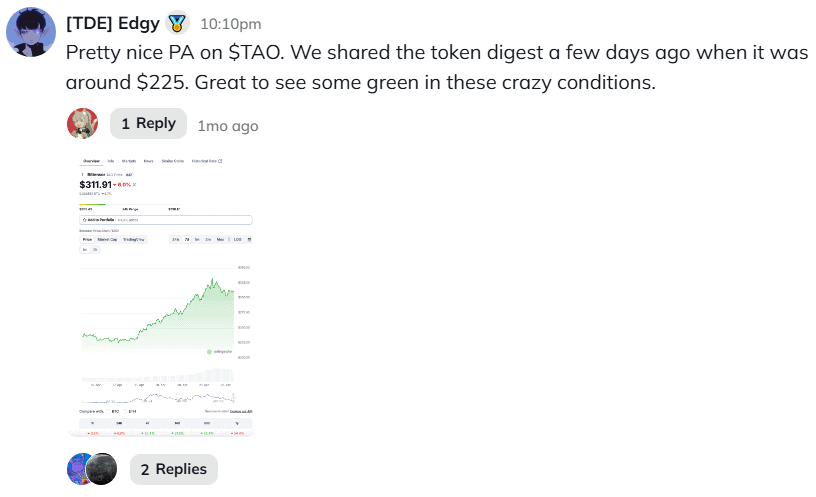Viewport: 816px width, 497px height.
Task: Open the 1 Reply thread
Action: click(x=148, y=124)
